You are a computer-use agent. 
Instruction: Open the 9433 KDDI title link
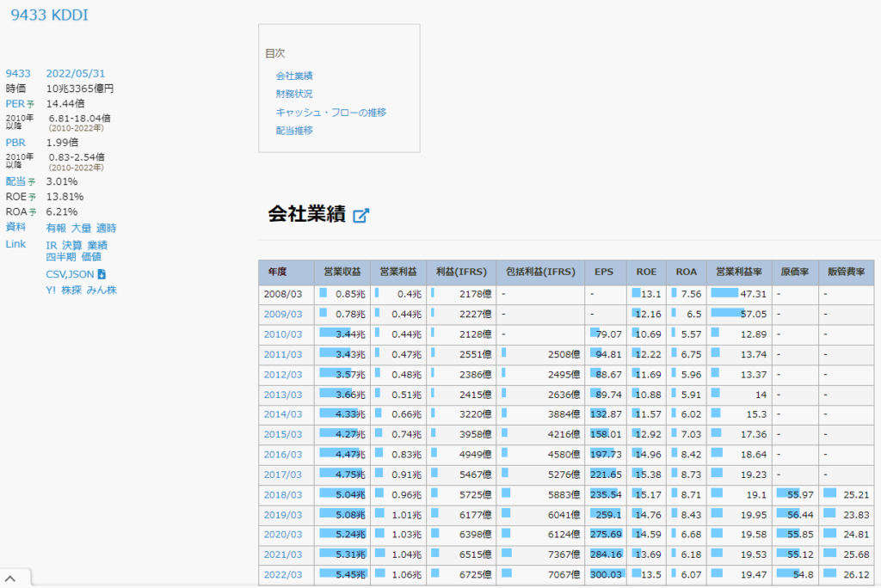(49, 15)
